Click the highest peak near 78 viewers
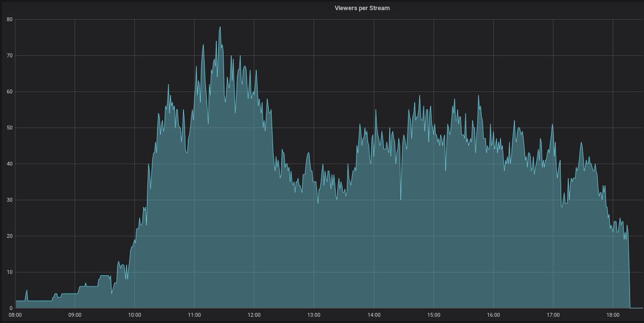This screenshot has height=323, width=644. click(220, 27)
